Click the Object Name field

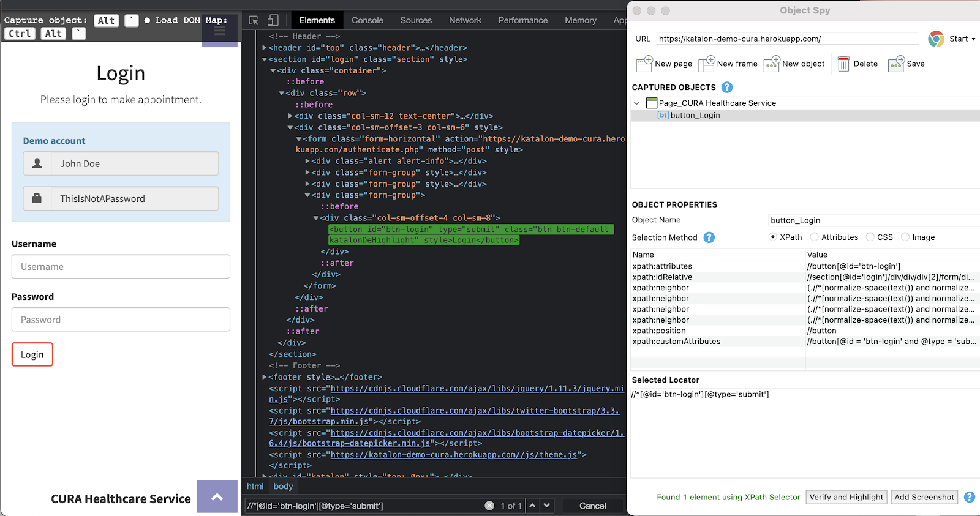pyautogui.click(x=874, y=220)
